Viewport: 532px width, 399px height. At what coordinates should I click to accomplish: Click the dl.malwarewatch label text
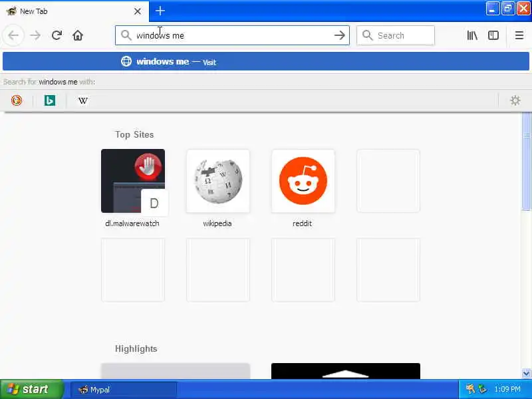132,223
